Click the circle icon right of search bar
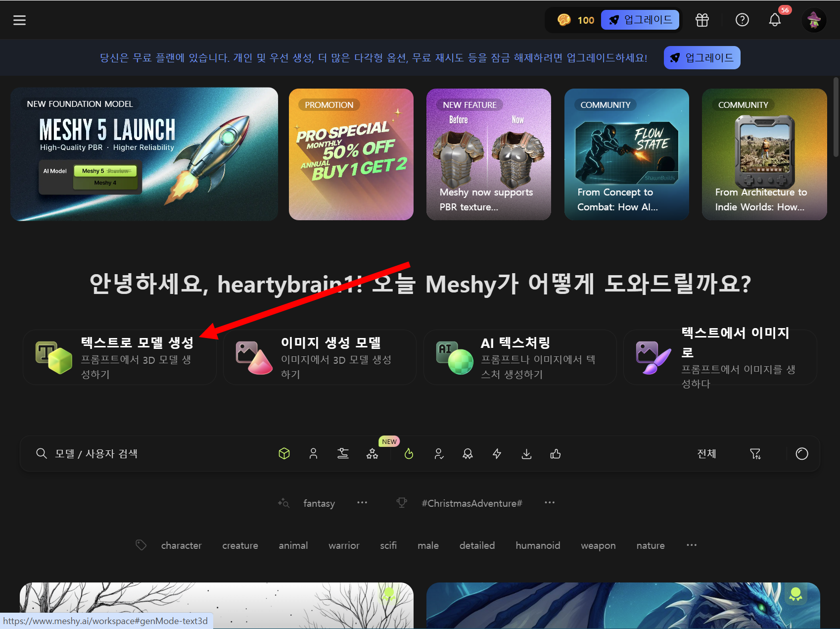 point(802,453)
